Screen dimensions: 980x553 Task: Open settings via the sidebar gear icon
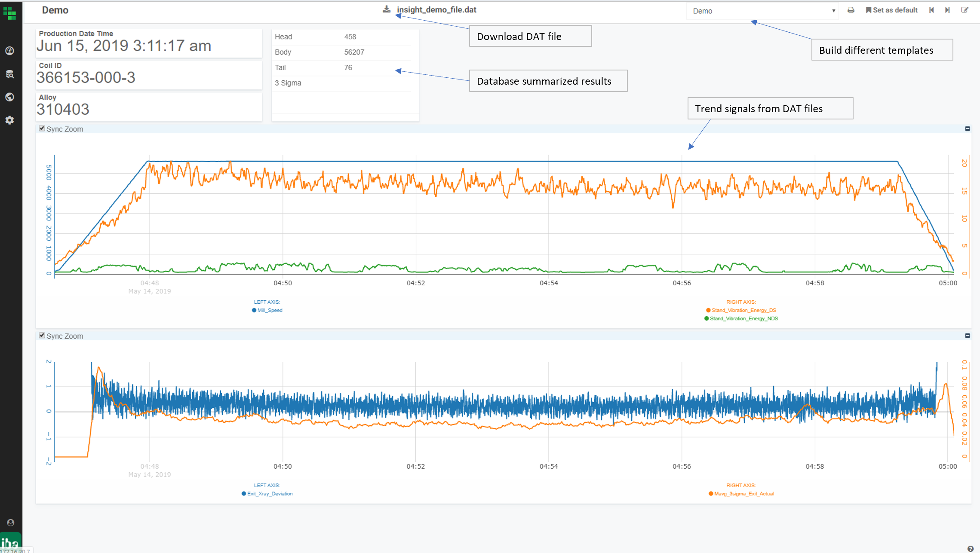[10, 120]
